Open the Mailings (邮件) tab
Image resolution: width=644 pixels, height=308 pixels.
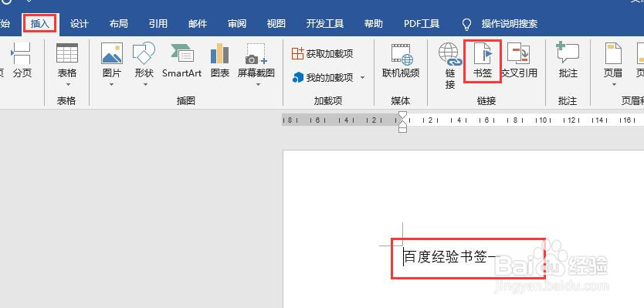click(197, 24)
